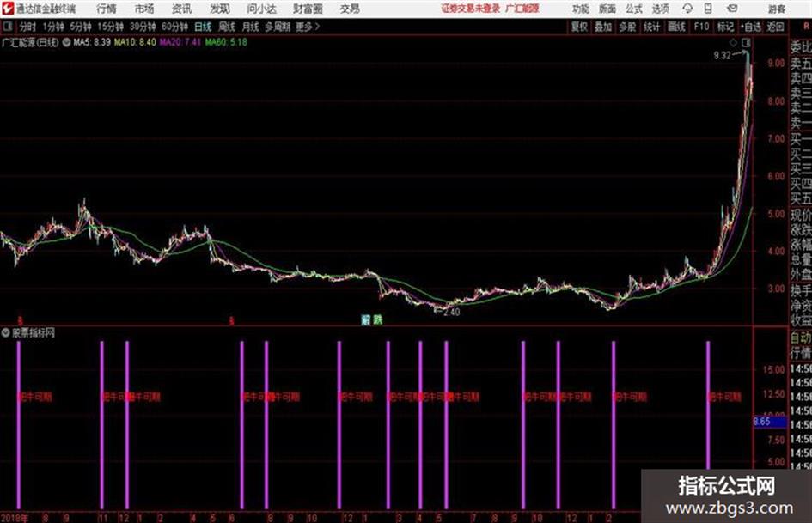Click the red S marker near 2018 start
The height and width of the screenshot is (523, 812).
pos(21,321)
